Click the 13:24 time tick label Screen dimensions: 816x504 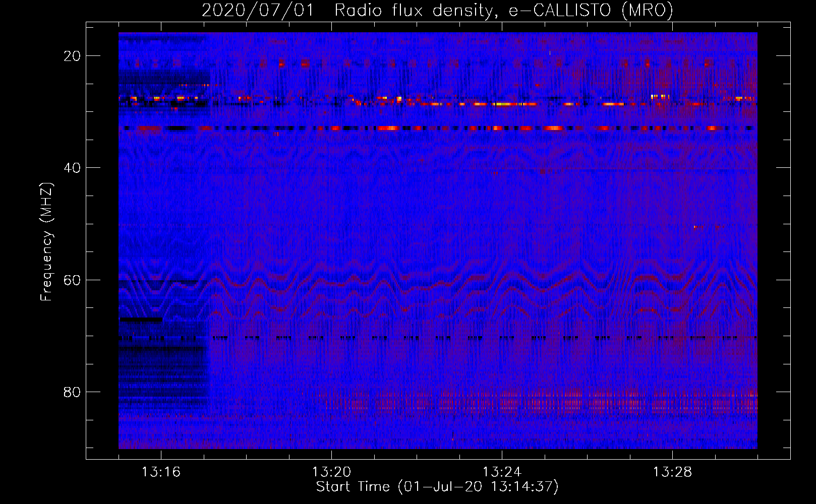502,472
